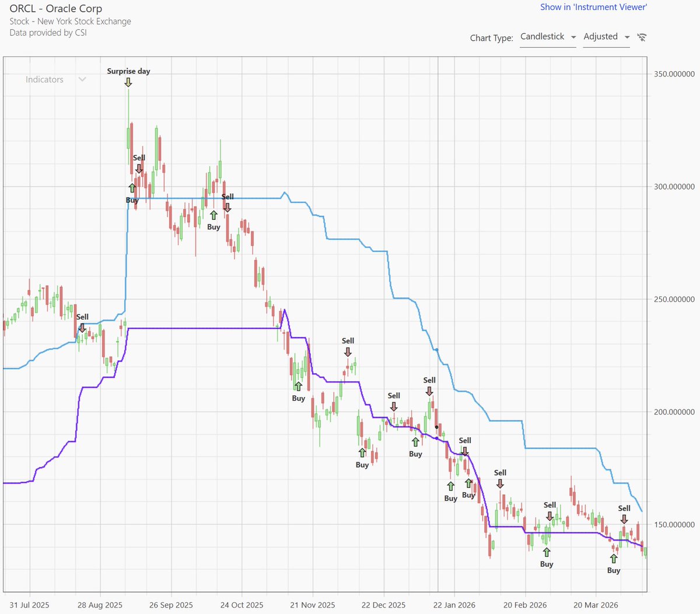Screen dimensions: 700x614
Task: Select the late March 2026 Buy arrow
Action: click(614, 559)
